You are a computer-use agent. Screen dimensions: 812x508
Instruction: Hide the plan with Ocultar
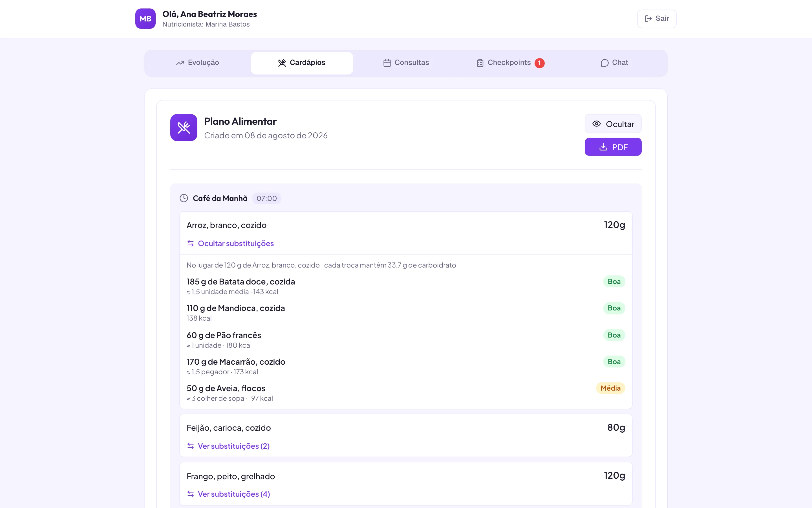(x=613, y=124)
